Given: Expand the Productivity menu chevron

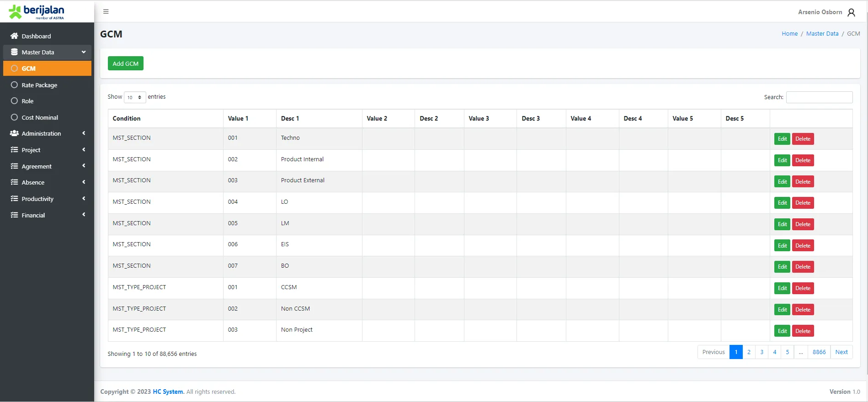Looking at the screenshot, I should (84, 199).
